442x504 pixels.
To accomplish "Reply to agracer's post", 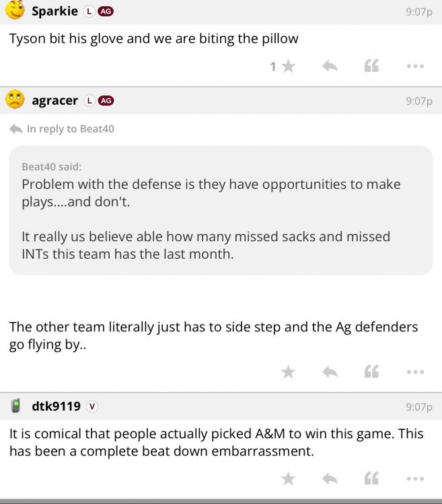I will pos(330,372).
